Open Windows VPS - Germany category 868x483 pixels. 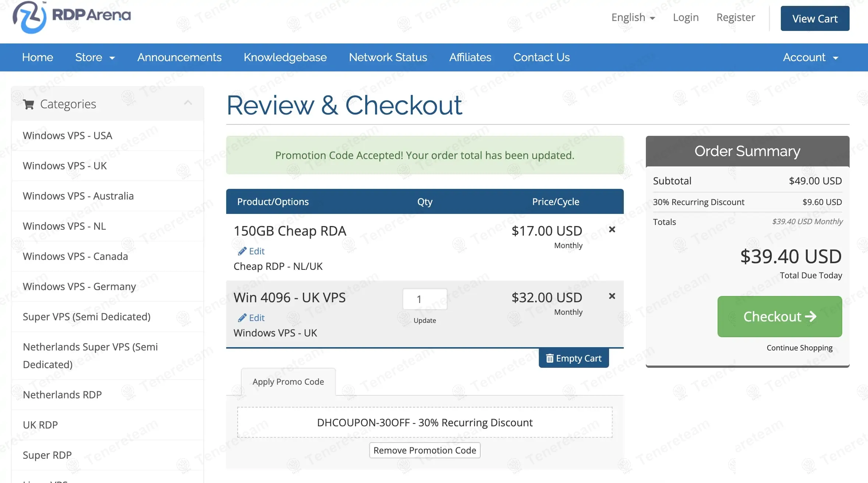(x=79, y=286)
